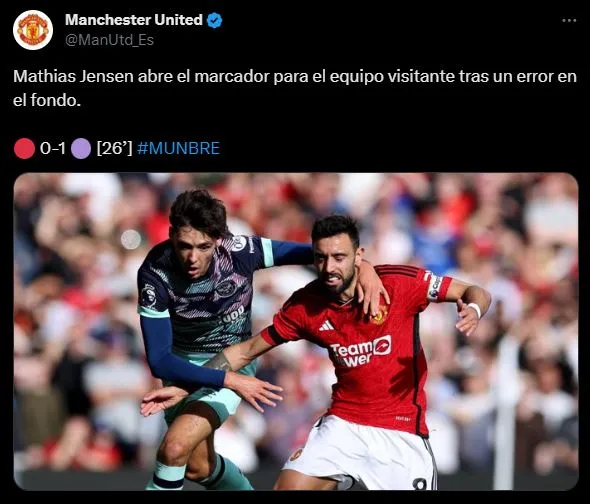Click the Manchester United display name

[134, 20]
